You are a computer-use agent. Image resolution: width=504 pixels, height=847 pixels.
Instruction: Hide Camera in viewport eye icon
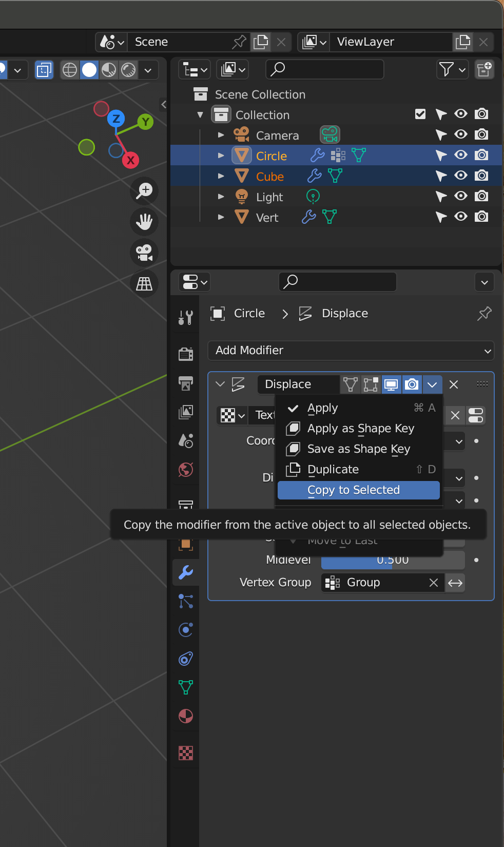(x=461, y=134)
